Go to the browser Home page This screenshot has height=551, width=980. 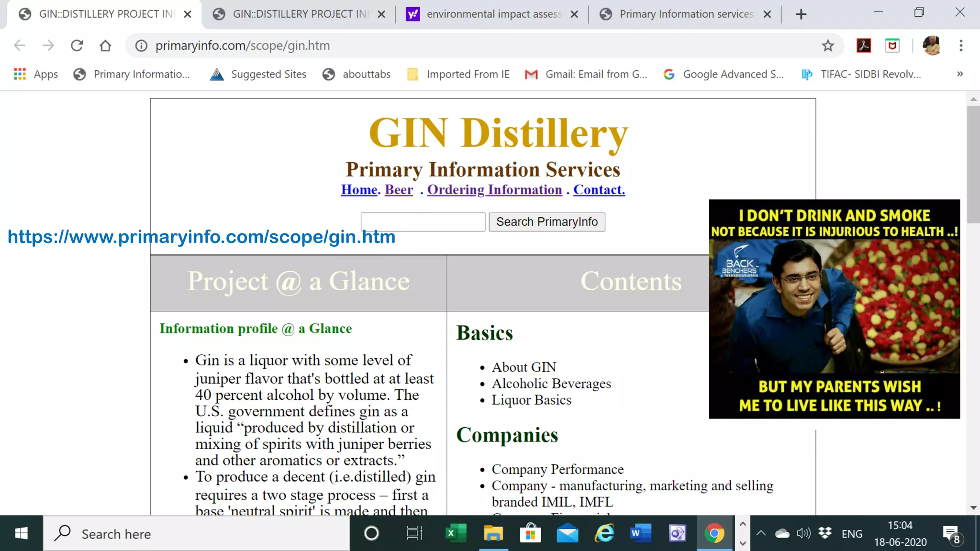pyautogui.click(x=105, y=46)
